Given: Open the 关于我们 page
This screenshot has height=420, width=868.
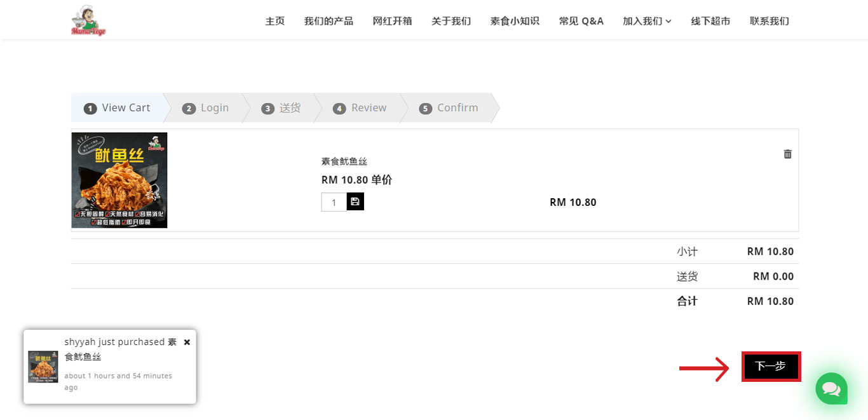Looking at the screenshot, I should tap(451, 21).
